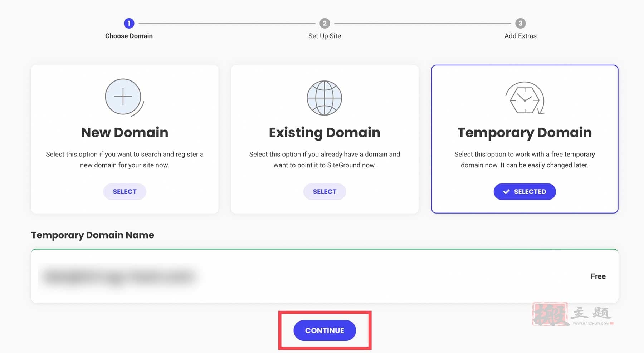Click Existing Domain description about SiteGround
644x353 pixels.
coord(325,160)
